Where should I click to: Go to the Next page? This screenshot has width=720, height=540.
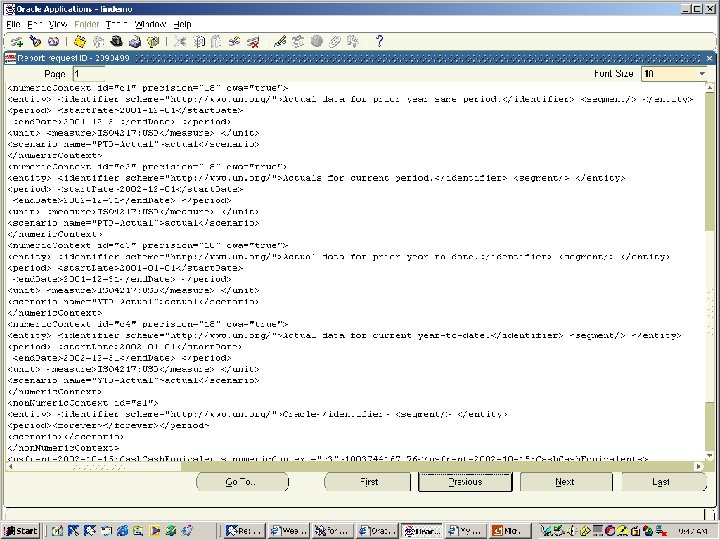pyautogui.click(x=566, y=482)
